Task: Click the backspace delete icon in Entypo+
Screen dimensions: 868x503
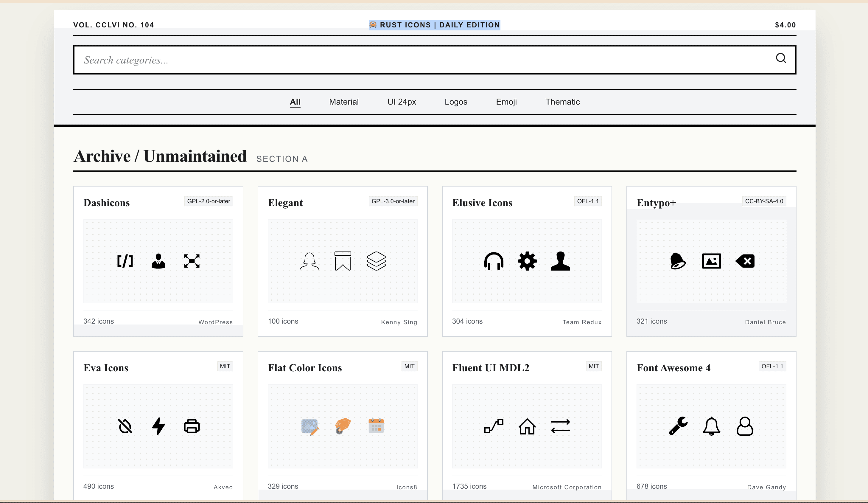Action: coord(745,261)
